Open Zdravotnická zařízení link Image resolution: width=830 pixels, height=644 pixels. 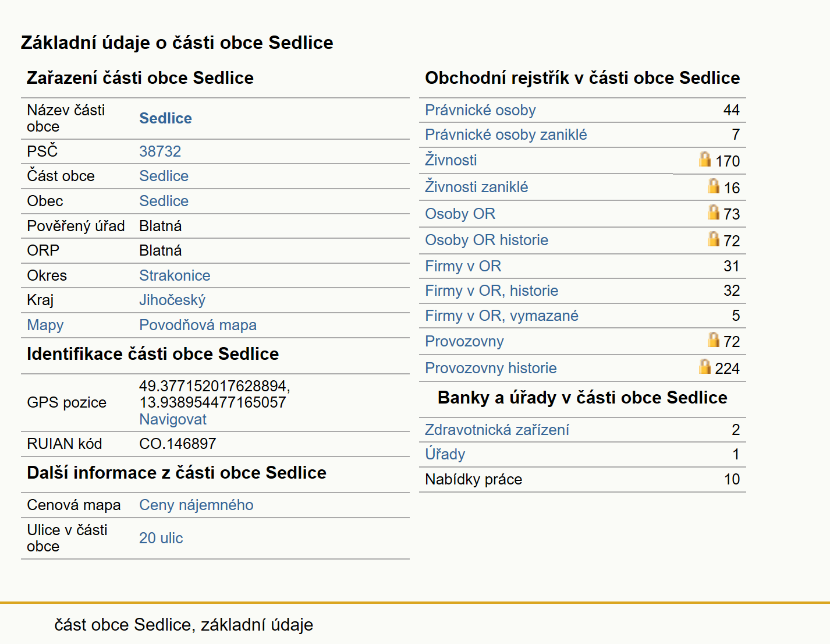coord(497,430)
